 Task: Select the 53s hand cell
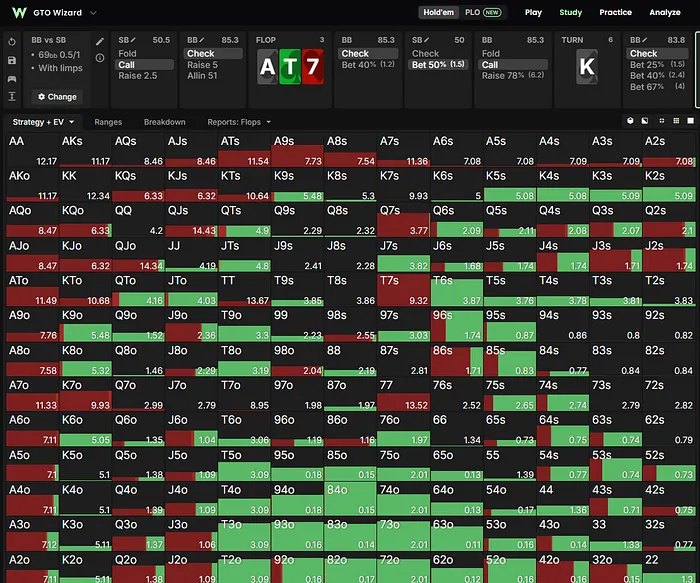(616, 464)
